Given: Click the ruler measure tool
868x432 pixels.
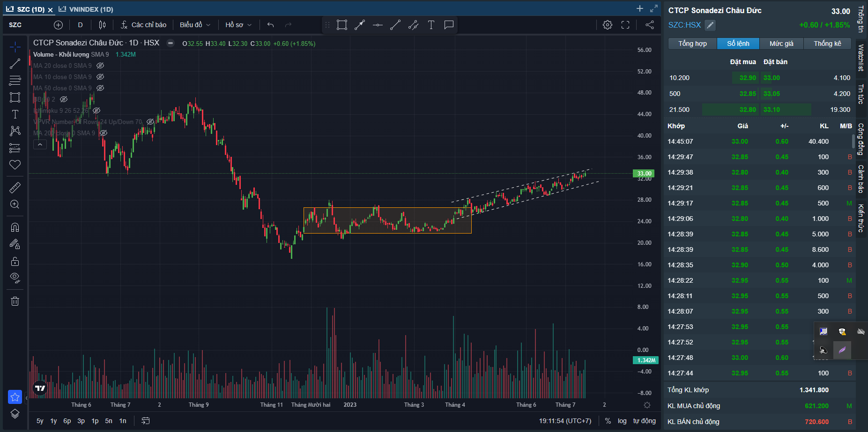Looking at the screenshot, I should (15, 188).
